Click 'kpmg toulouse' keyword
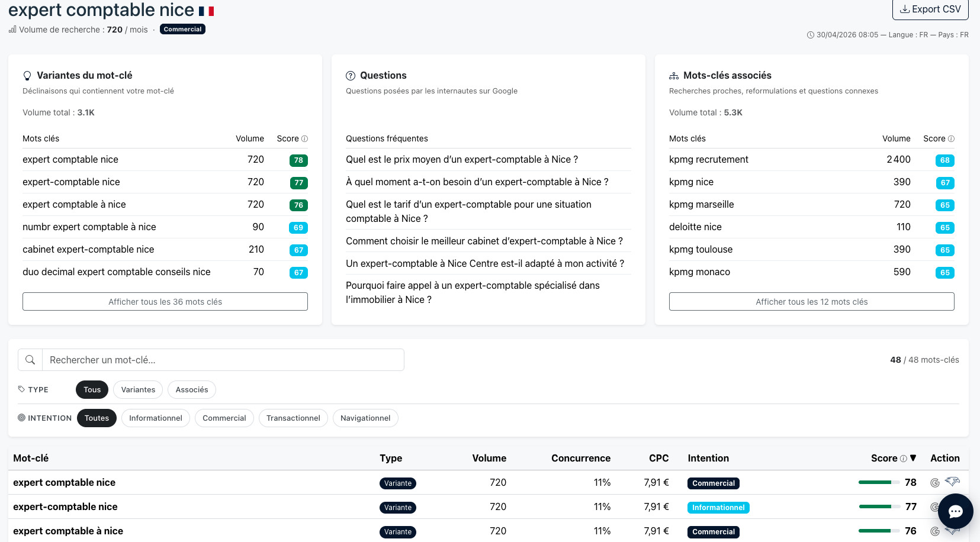 pyautogui.click(x=701, y=249)
